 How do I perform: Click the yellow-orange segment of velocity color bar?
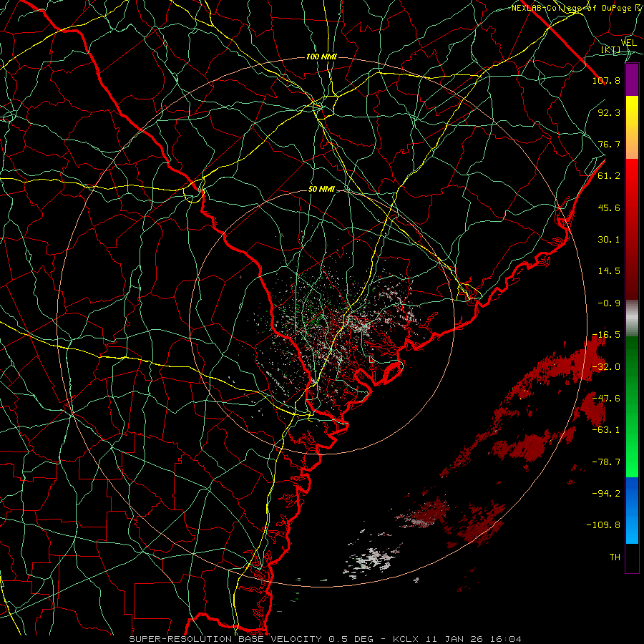coord(632,127)
